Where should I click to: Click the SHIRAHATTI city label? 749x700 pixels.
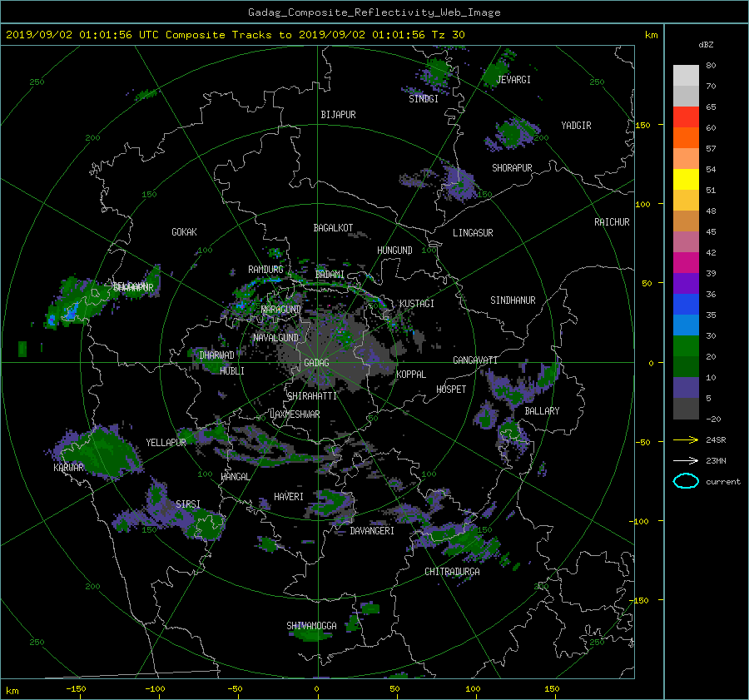tap(312, 396)
